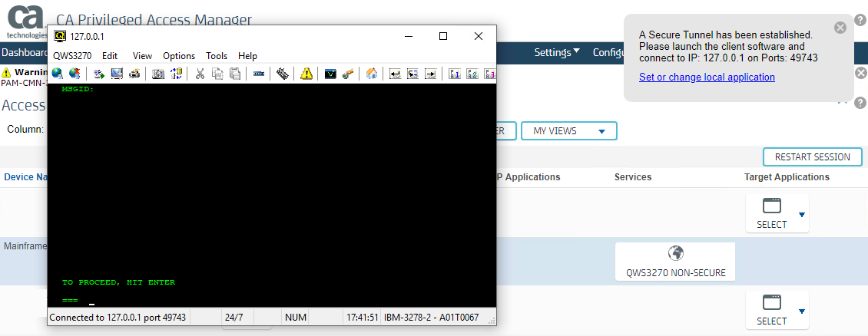
Task: Click the black terminal screen toolbar icon
Action: (330, 74)
